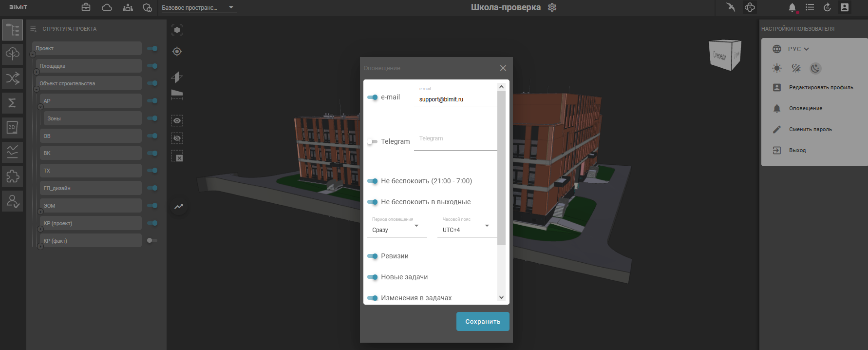This screenshot has width=868, height=350.
Task: Click the e-mail address input field
Action: click(455, 99)
